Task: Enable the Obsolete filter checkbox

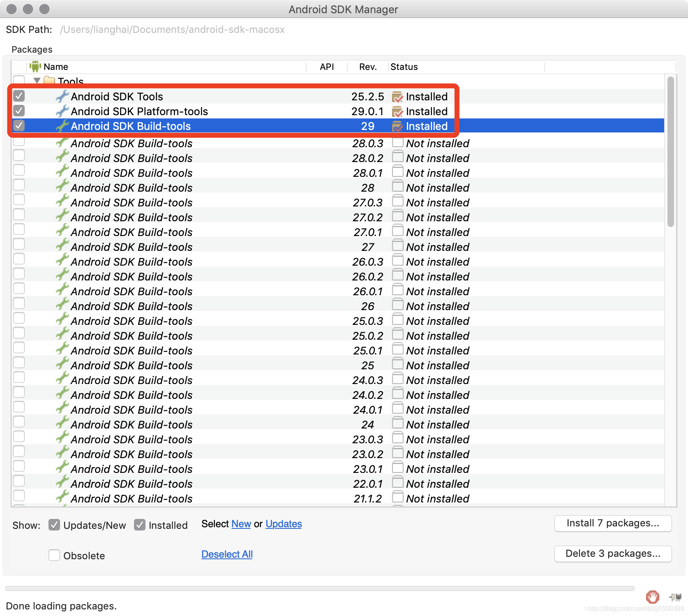Action: coord(54,555)
